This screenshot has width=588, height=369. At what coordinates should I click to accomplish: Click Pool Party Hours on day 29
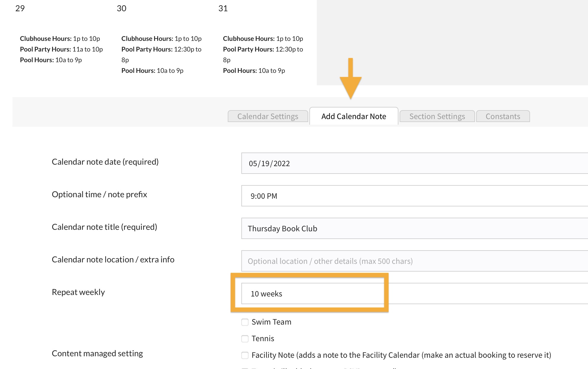(61, 49)
